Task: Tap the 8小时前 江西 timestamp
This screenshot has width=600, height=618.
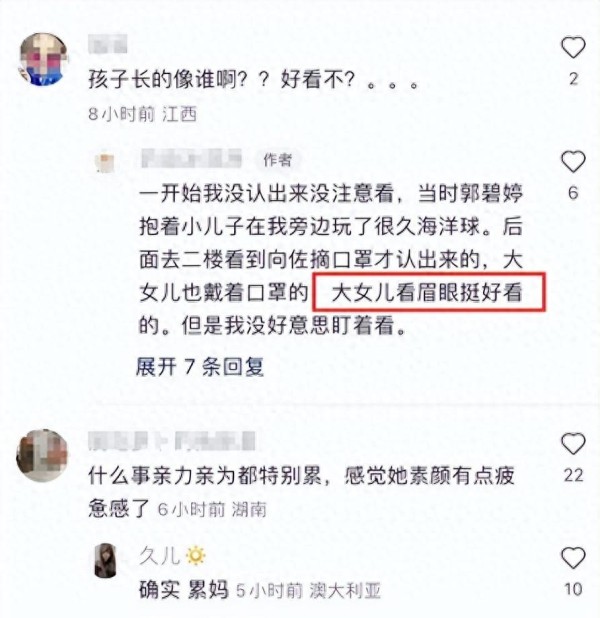Action: tap(142, 114)
